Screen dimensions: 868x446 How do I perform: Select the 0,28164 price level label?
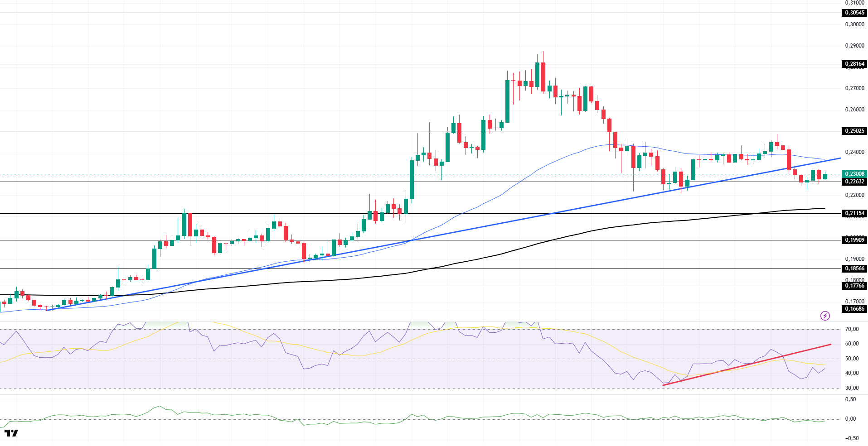click(x=854, y=64)
